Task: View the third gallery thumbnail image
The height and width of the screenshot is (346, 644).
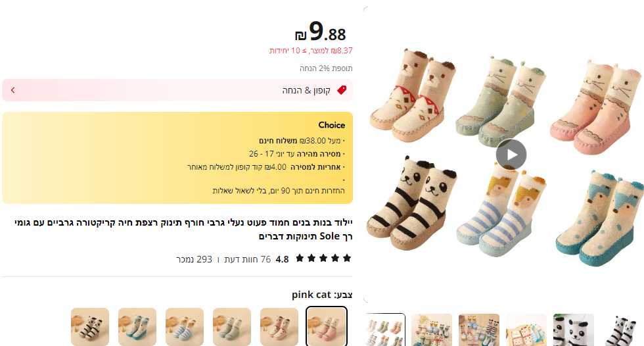Action: pos(479,330)
